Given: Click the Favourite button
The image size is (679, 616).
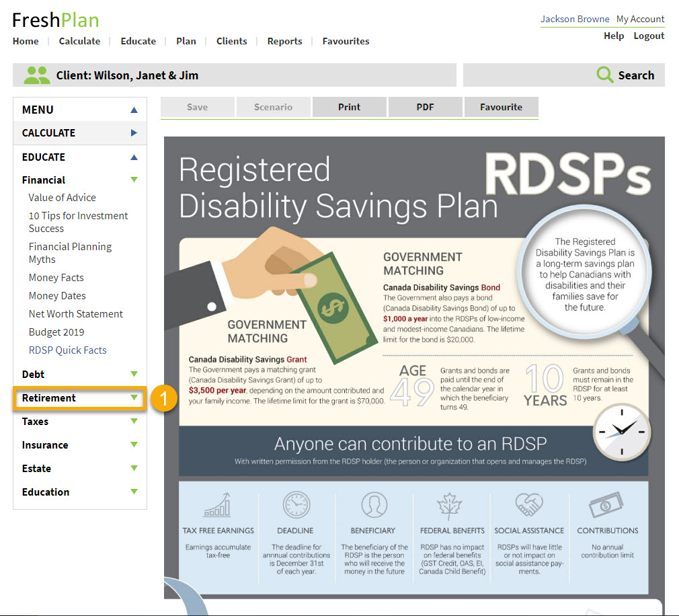Looking at the screenshot, I should (501, 107).
